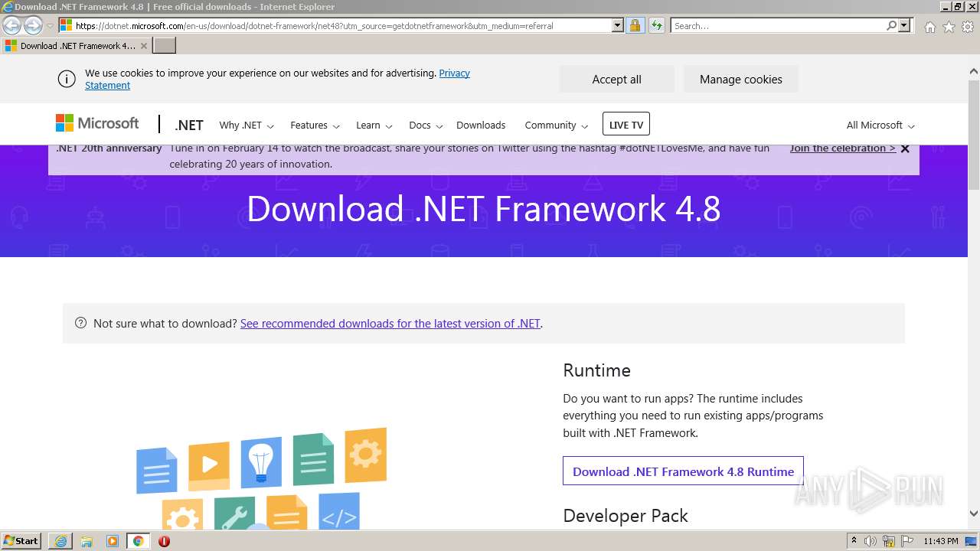Expand the Features menu
The image size is (980, 551).
315,126
